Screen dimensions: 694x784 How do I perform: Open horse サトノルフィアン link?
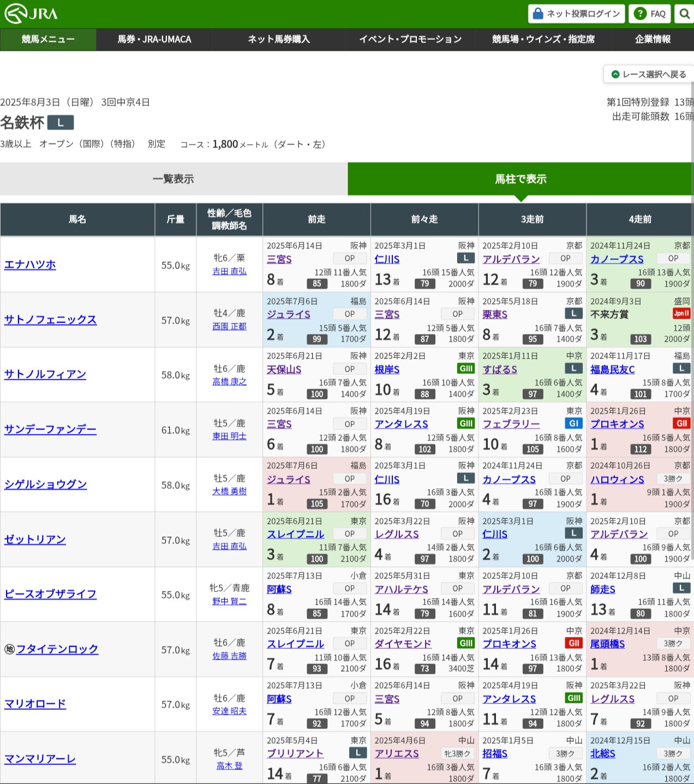45,374
